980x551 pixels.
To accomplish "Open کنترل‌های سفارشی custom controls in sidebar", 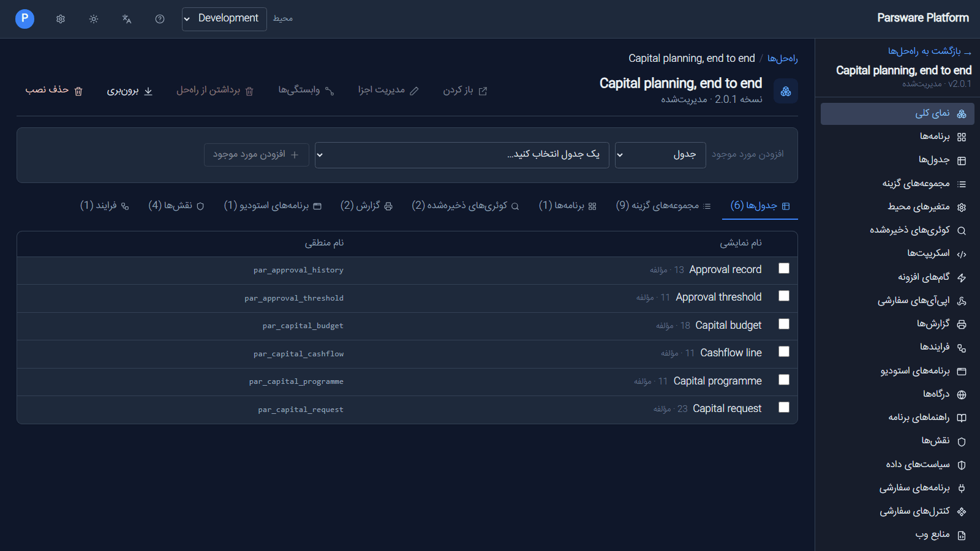I will 897,511.
